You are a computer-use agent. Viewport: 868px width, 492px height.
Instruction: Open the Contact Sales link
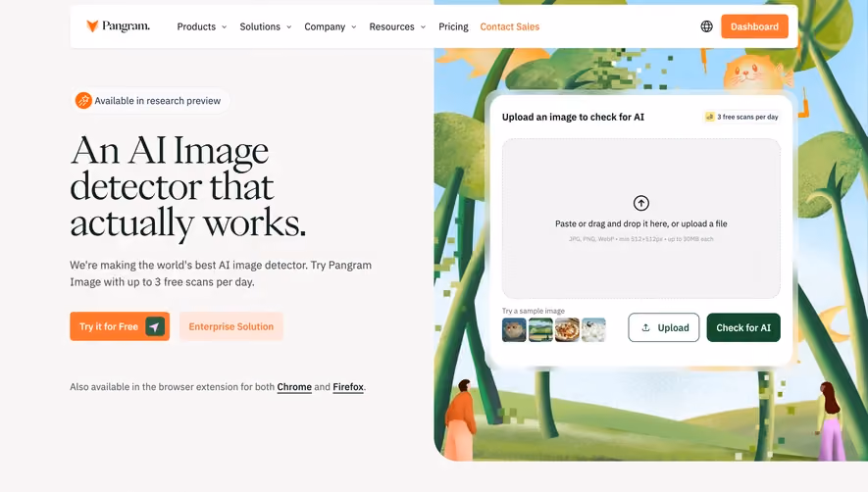coord(509,26)
